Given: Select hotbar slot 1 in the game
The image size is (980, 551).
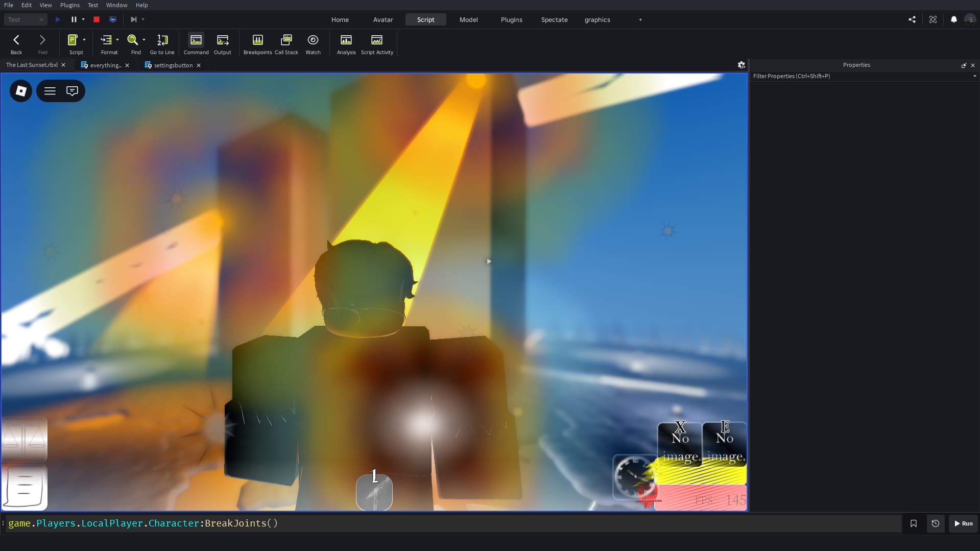Looking at the screenshot, I should click(x=374, y=492).
